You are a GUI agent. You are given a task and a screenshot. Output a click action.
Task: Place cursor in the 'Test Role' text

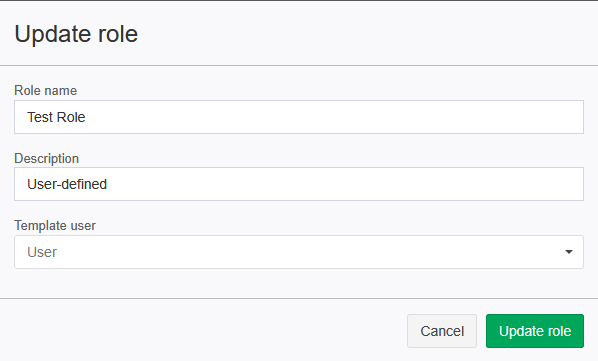[56, 117]
